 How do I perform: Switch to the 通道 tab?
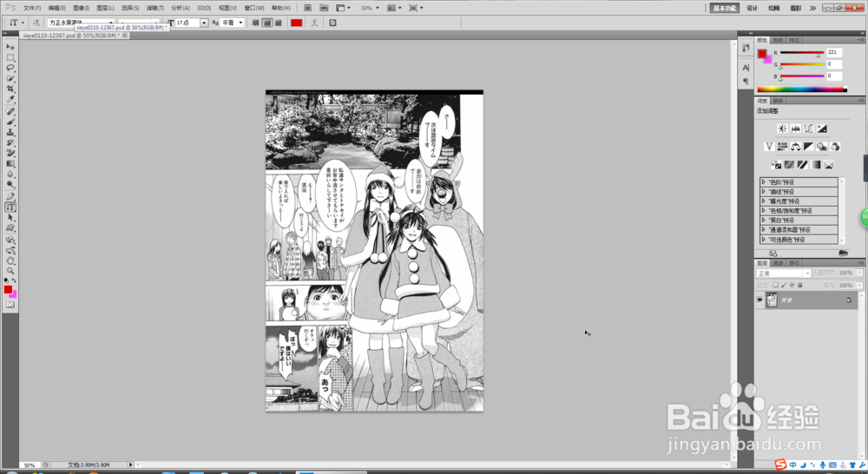779,263
